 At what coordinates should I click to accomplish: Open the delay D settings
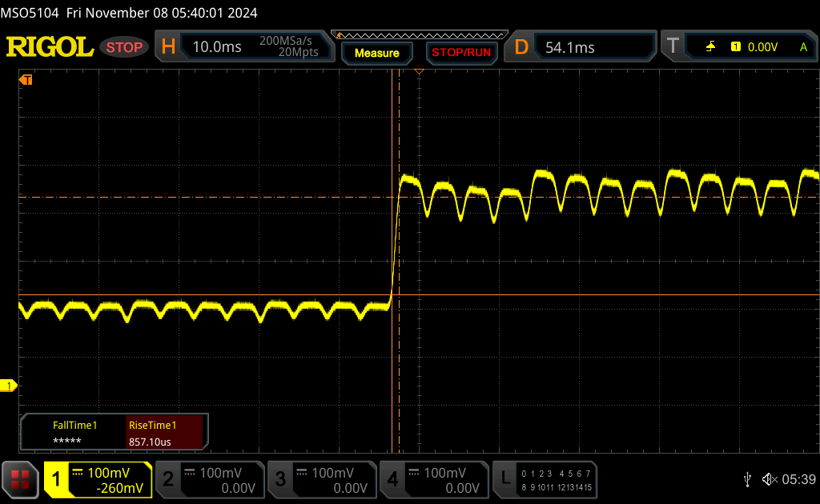tap(521, 47)
